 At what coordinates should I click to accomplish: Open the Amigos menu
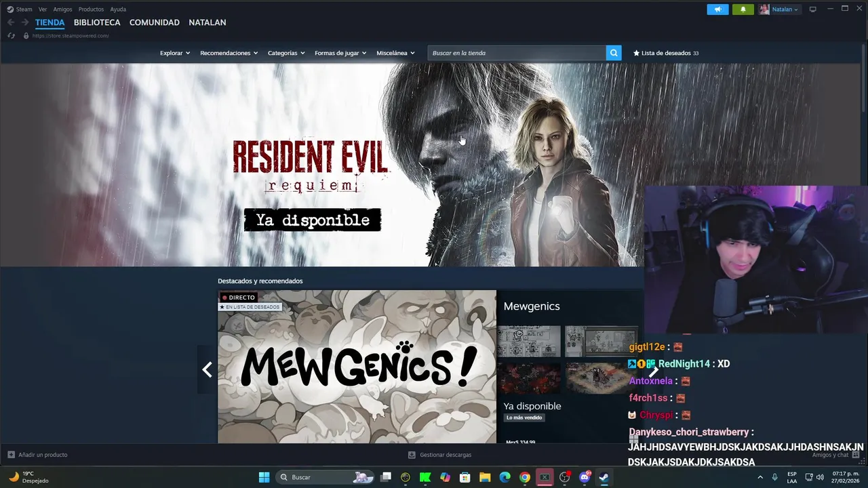62,9
